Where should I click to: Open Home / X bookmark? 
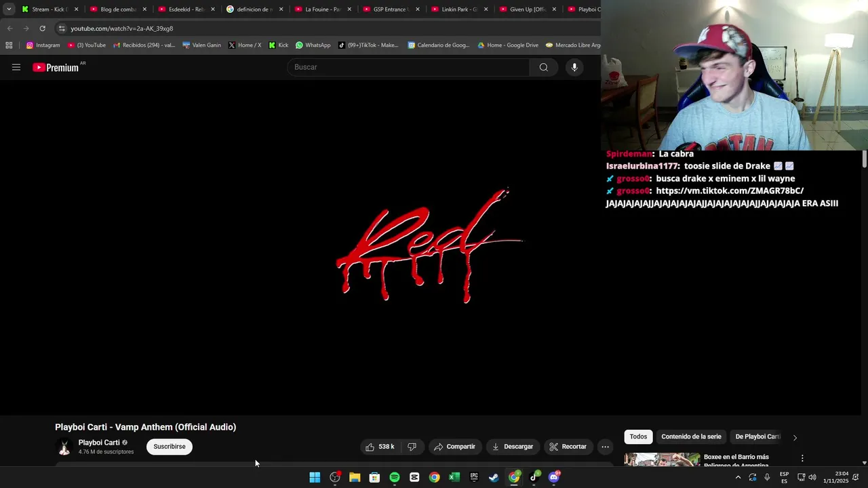click(244, 45)
